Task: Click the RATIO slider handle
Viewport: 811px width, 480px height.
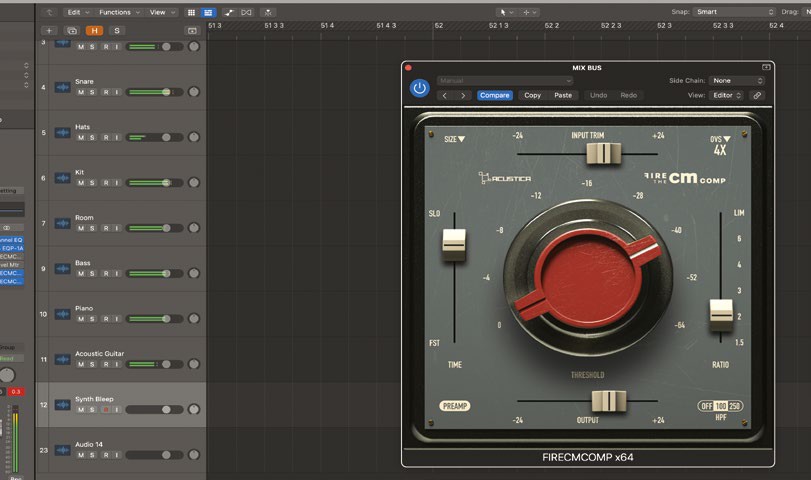Action: (721, 314)
